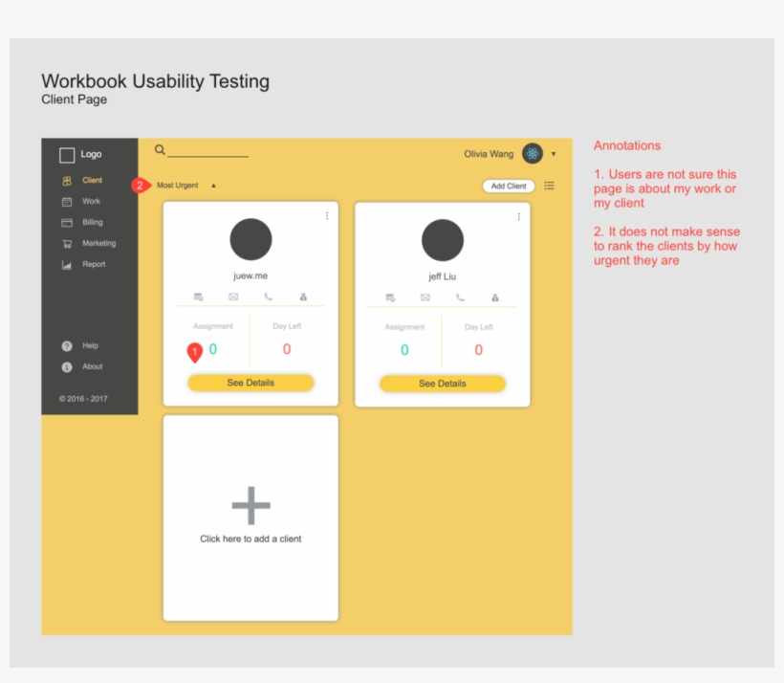The height and width of the screenshot is (683, 784).
Task: Click the search magnifier icon
Action: tap(160, 150)
